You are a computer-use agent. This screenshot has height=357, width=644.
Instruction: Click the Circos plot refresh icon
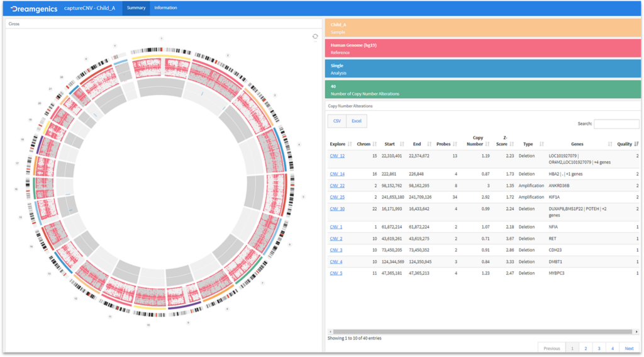(315, 37)
